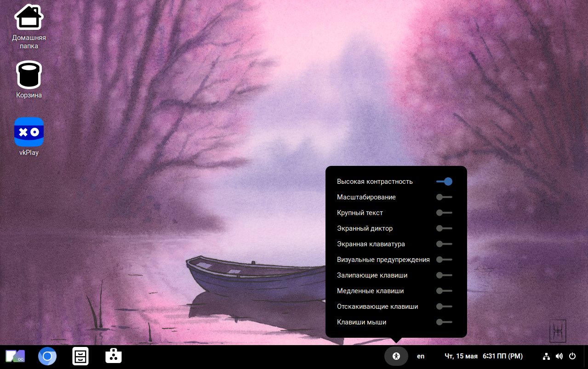
Task: Turn on the Крупный текст switch
Action: coord(444,213)
